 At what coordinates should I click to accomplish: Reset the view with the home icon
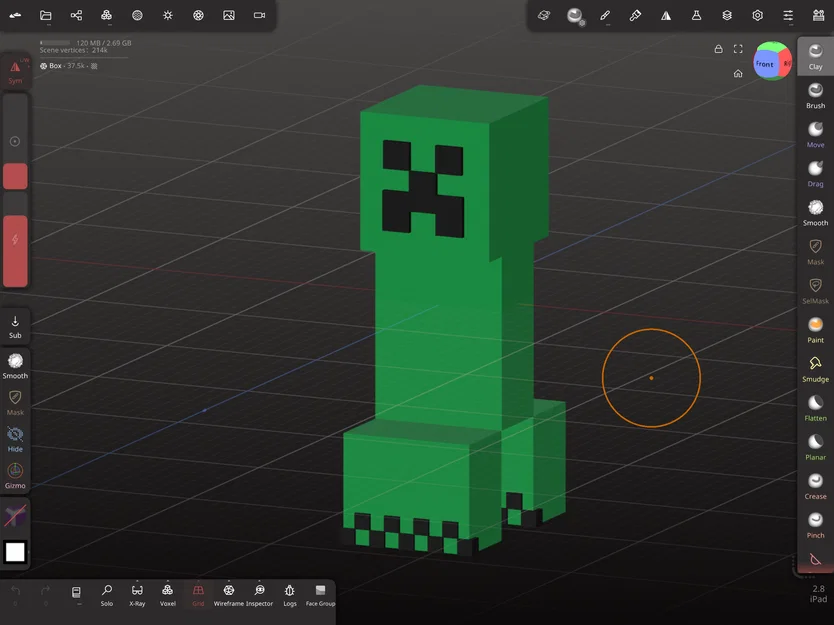[x=738, y=73]
